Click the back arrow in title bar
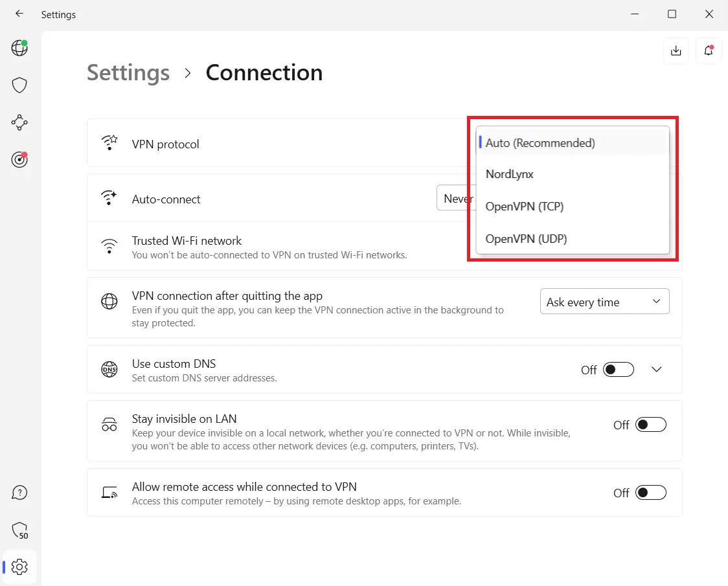 coord(19,14)
